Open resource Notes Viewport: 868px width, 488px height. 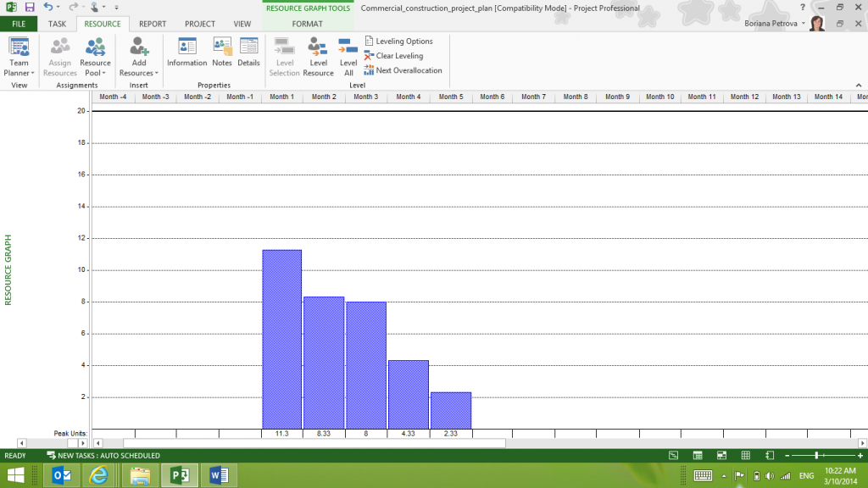(x=222, y=53)
